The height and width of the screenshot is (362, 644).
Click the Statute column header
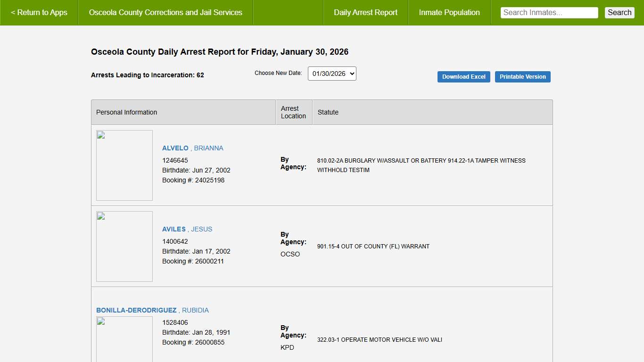click(328, 112)
